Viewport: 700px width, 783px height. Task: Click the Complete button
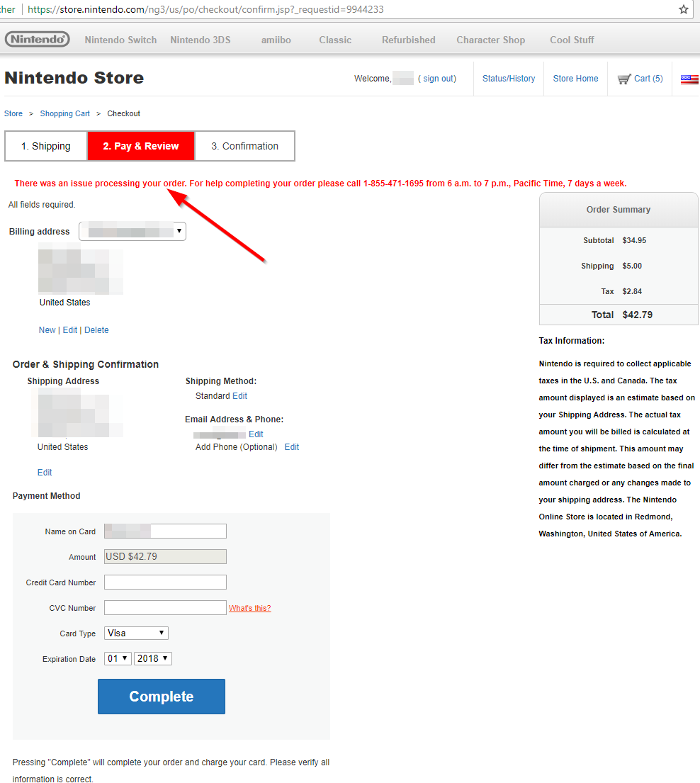coord(162,697)
